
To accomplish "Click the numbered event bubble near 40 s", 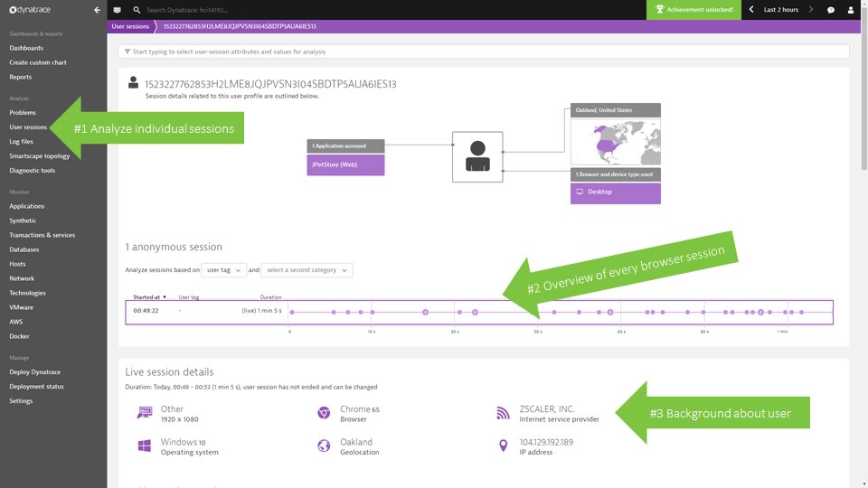I will point(610,312).
